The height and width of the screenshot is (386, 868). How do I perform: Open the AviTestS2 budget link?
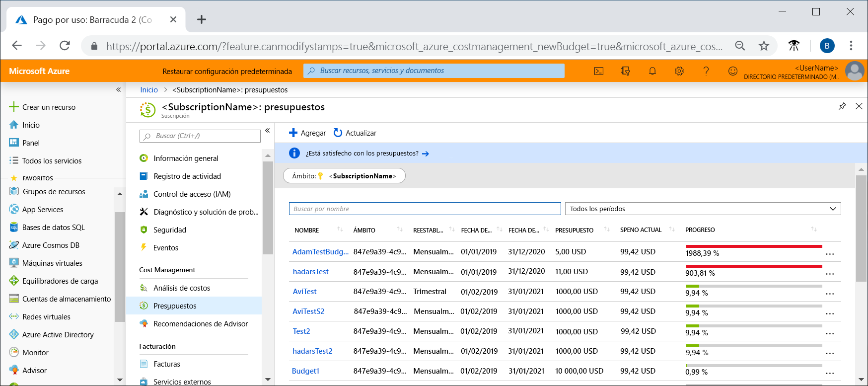click(x=308, y=311)
